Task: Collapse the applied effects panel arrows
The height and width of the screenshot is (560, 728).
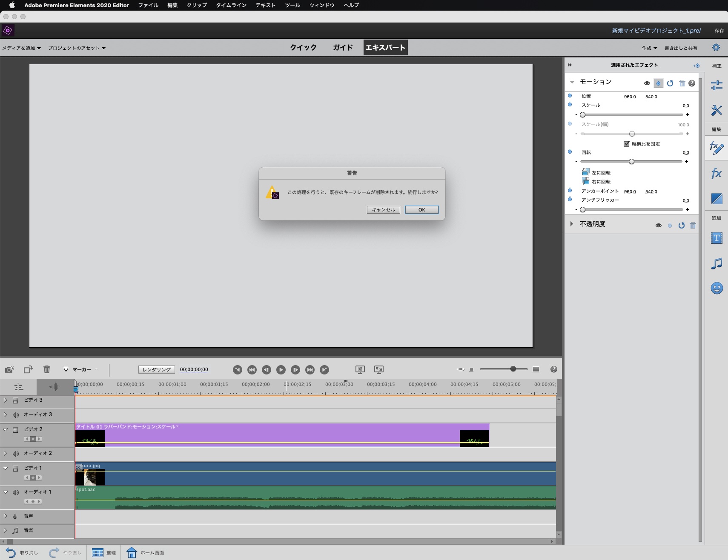Action: [x=570, y=65]
